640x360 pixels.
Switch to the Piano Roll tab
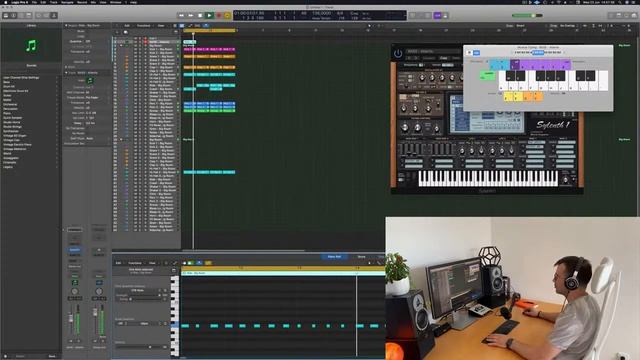pos(334,257)
